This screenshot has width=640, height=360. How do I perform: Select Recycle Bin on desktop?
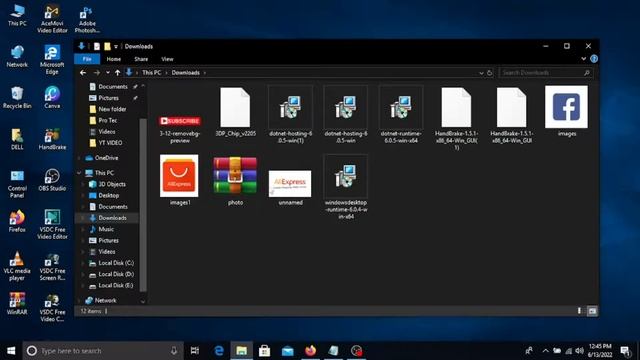(x=17, y=98)
